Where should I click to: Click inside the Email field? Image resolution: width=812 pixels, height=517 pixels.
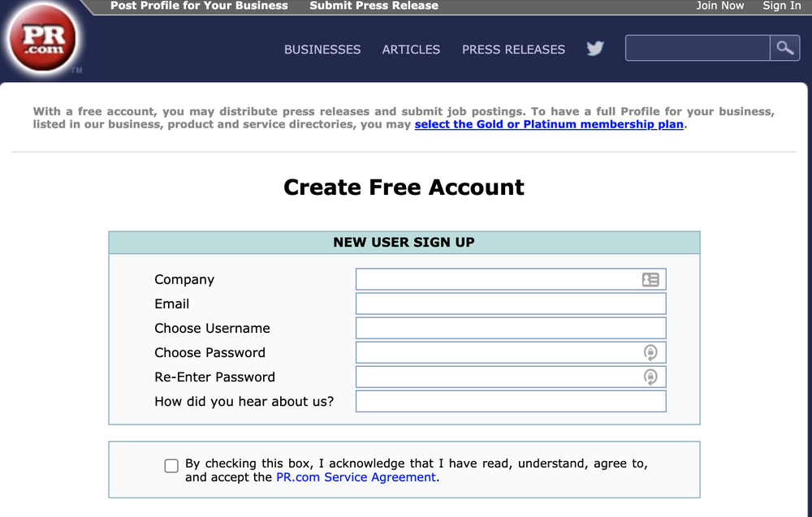coord(510,304)
